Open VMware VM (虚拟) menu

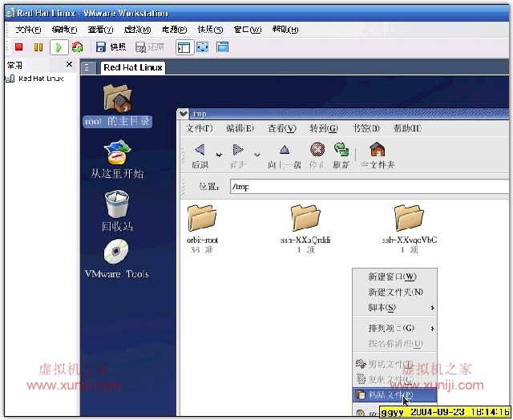click(x=137, y=30)
